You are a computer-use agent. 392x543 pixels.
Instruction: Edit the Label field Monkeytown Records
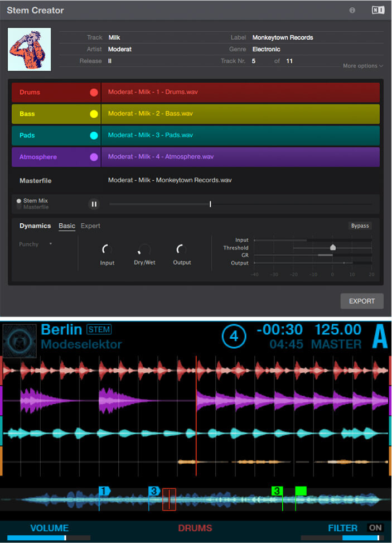(x=283, y=37)
